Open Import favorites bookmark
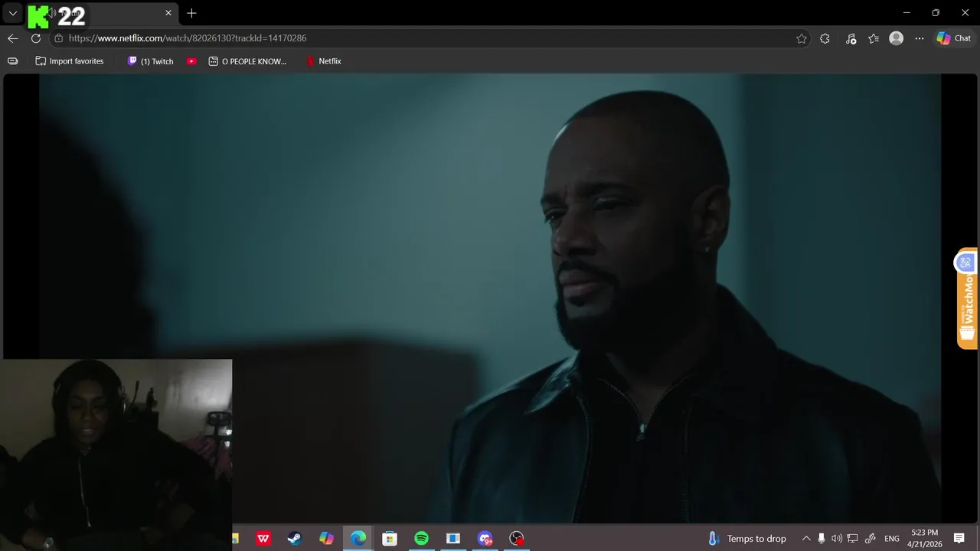980x551 pixels. pos(70,61)
